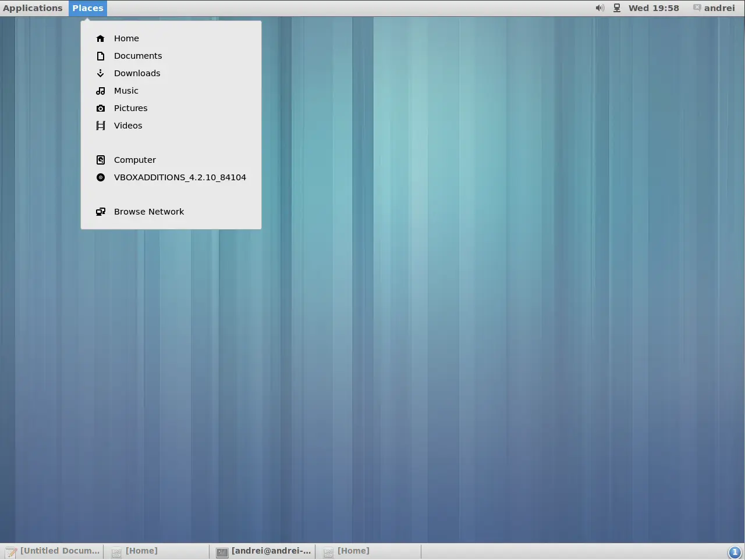Image resolution: width=745 pixels, height=560 pixels.
Task: Collapse the Places menu
Action: pos(88,8)
